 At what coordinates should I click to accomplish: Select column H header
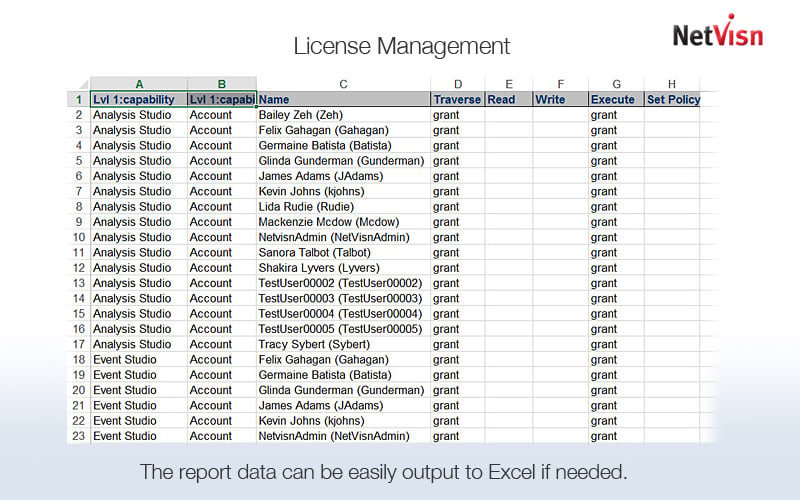[672, 84]
